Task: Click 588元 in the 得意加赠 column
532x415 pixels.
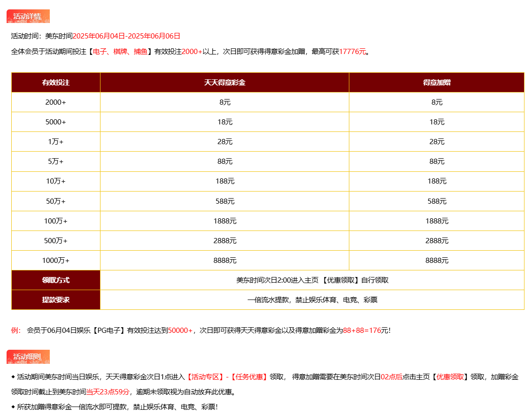Action: pyautogui.click(x=437, y=201)
